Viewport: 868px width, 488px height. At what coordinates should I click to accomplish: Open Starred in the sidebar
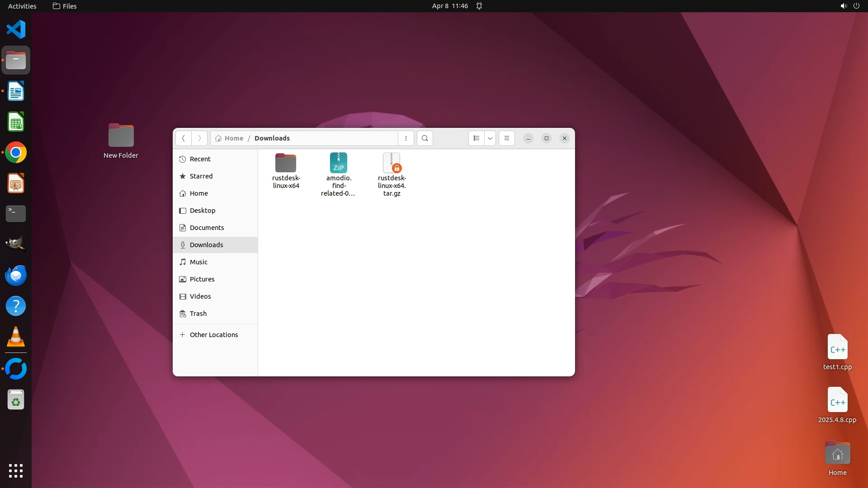[201, 176]
